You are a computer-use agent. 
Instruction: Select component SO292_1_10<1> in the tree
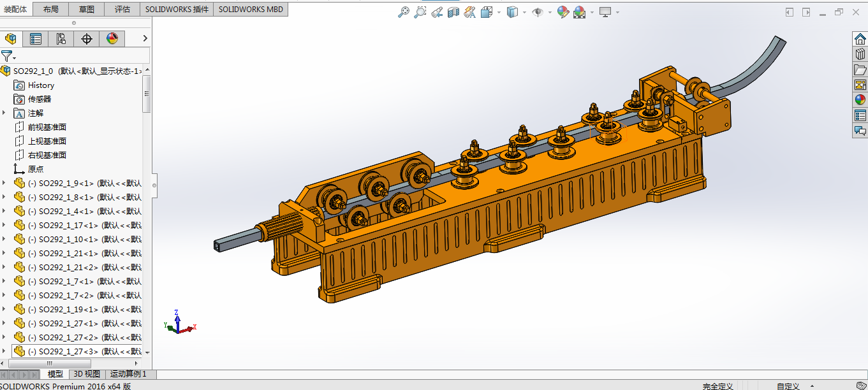tap(78, 240)
